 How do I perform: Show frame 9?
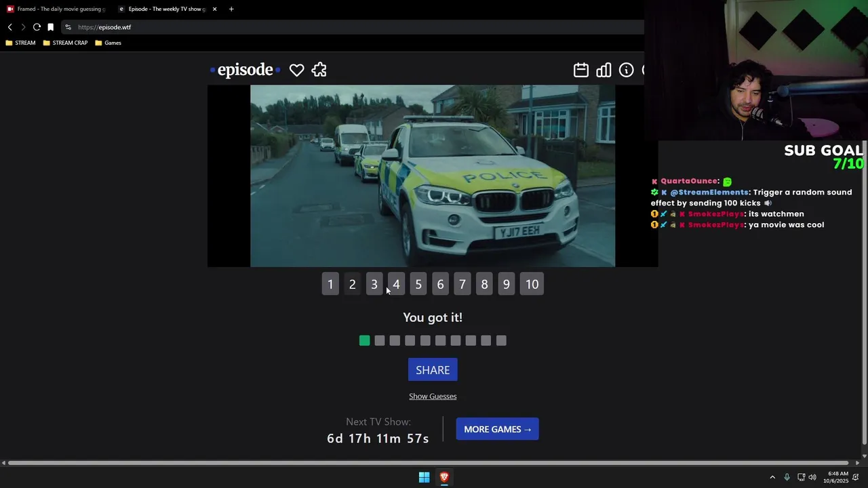(506, 285)
